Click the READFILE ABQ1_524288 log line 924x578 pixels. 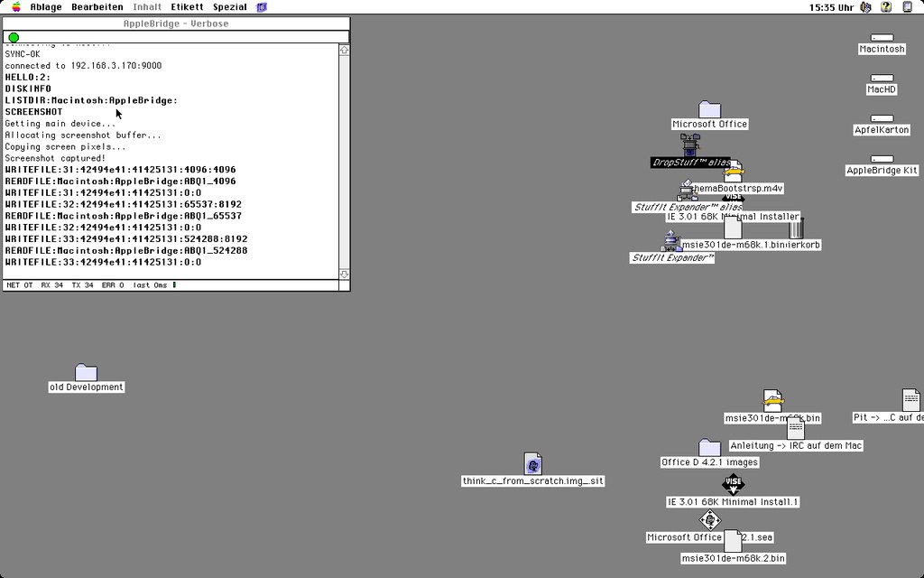pyautogui.click(x=126, y=251)
